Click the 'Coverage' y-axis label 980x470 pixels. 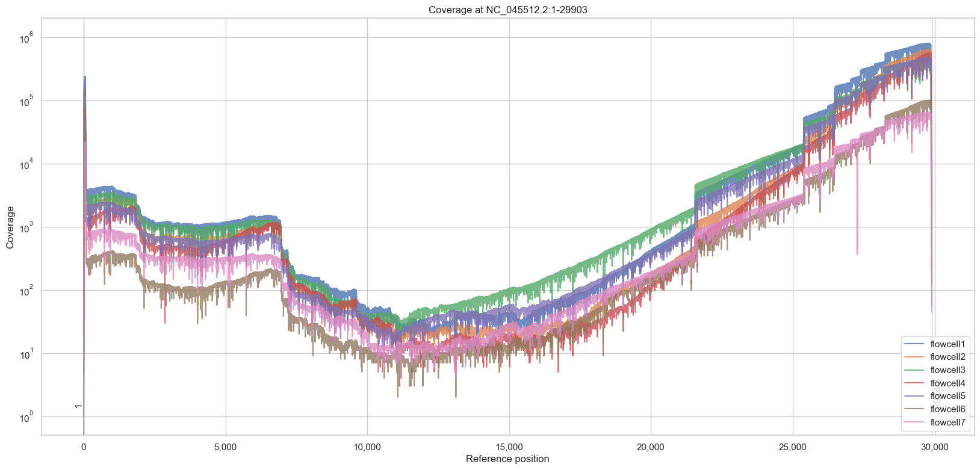coord(10,227)
